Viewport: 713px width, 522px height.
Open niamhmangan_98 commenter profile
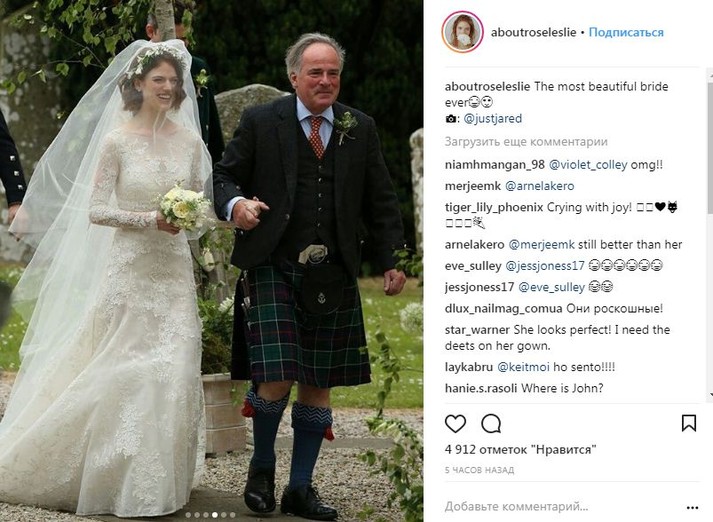coord(495,165)
